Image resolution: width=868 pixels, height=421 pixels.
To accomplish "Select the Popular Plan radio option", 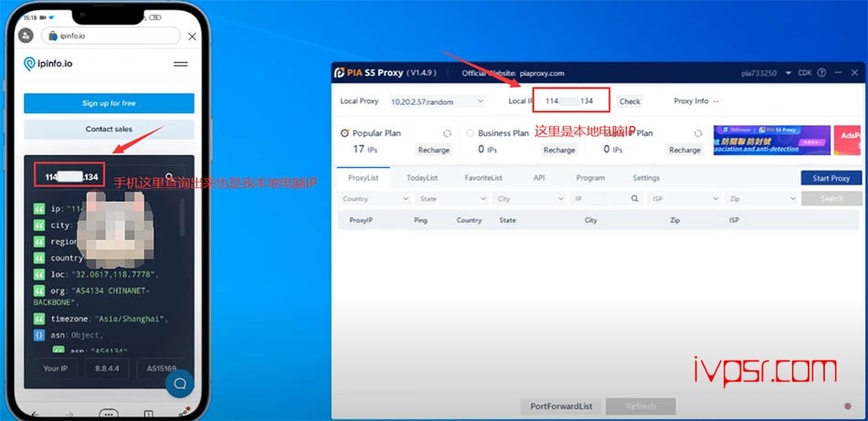I will (x=344, y=133).
